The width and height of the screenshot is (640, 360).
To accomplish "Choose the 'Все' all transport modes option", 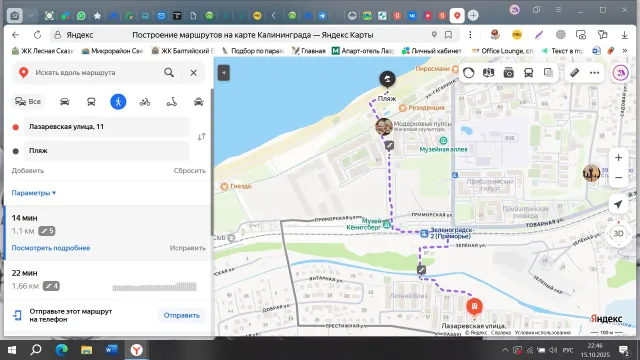I will click(x=28, y=102).
